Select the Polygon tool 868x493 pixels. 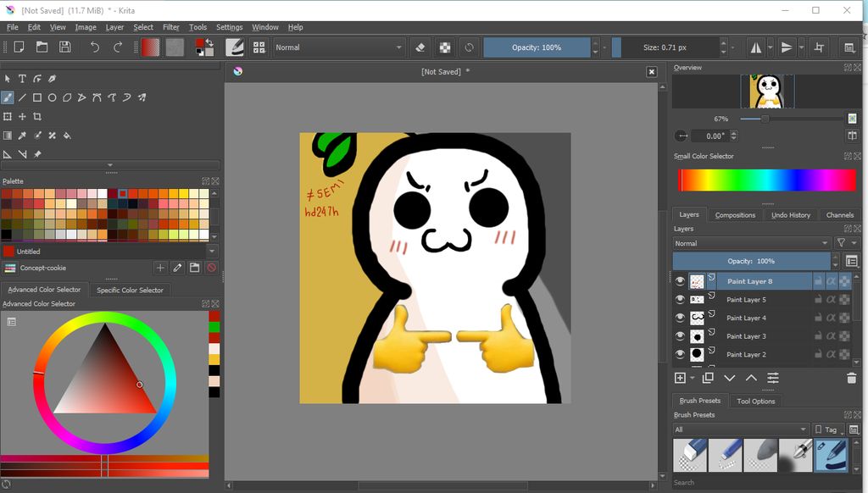[67, 97]
